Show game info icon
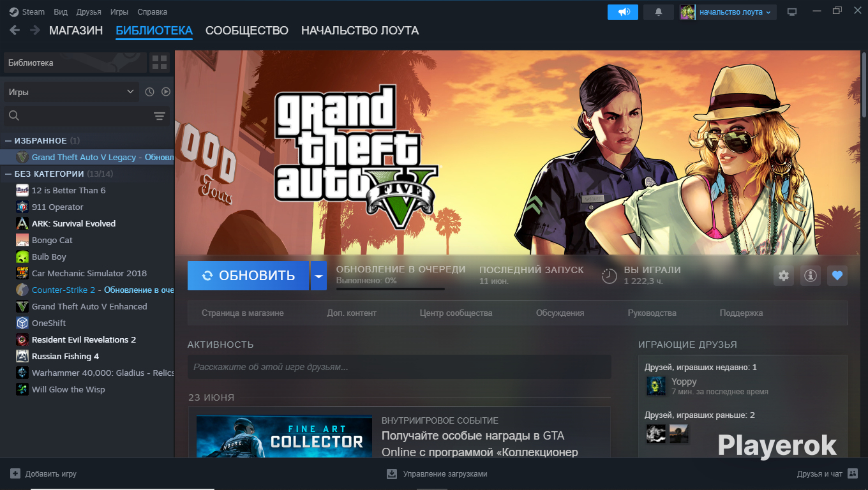The image size is (868, 490). (811, 276)
